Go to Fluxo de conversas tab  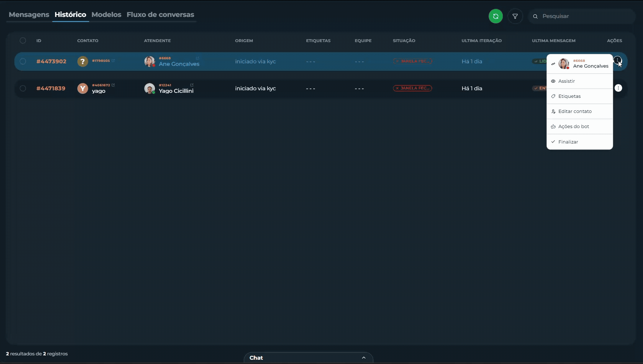pyautogui.click(x=160, y=15)
